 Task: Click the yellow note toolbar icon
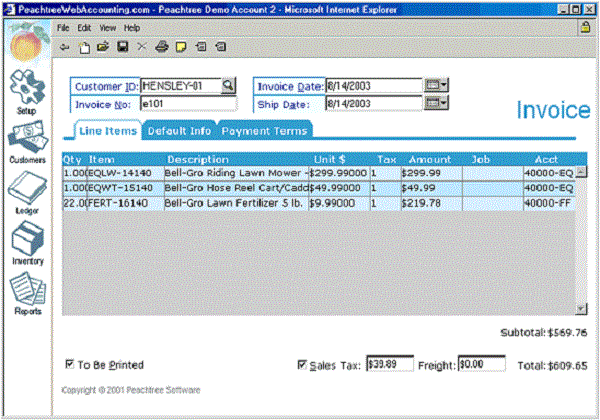(181, 47)
